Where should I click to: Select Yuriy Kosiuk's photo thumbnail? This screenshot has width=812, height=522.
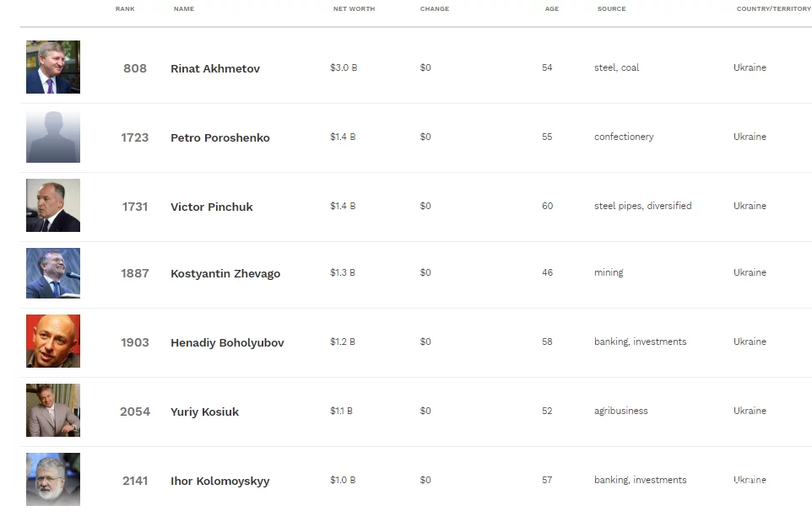tap(53, 410)
